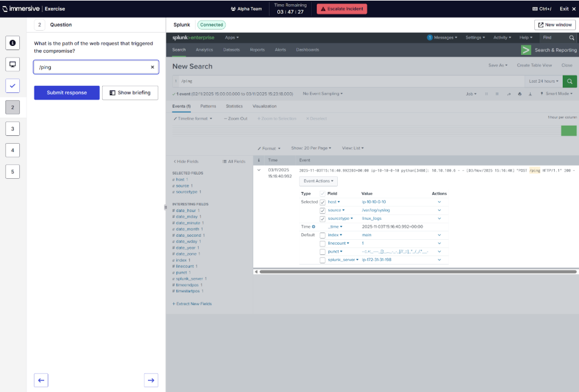Switch to the Statistics tab
This screenshot has width=579, height=392.
(x=234, y=106)
